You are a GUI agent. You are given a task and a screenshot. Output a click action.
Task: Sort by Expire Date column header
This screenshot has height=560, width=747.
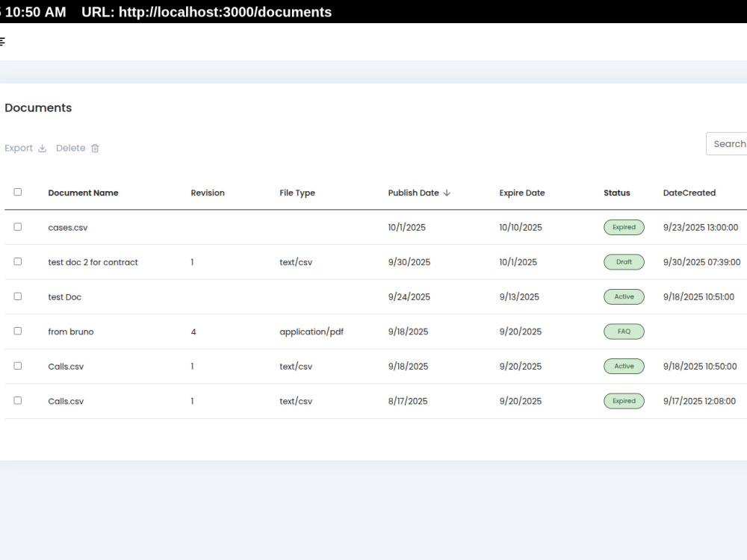click(x=521, y=193)
